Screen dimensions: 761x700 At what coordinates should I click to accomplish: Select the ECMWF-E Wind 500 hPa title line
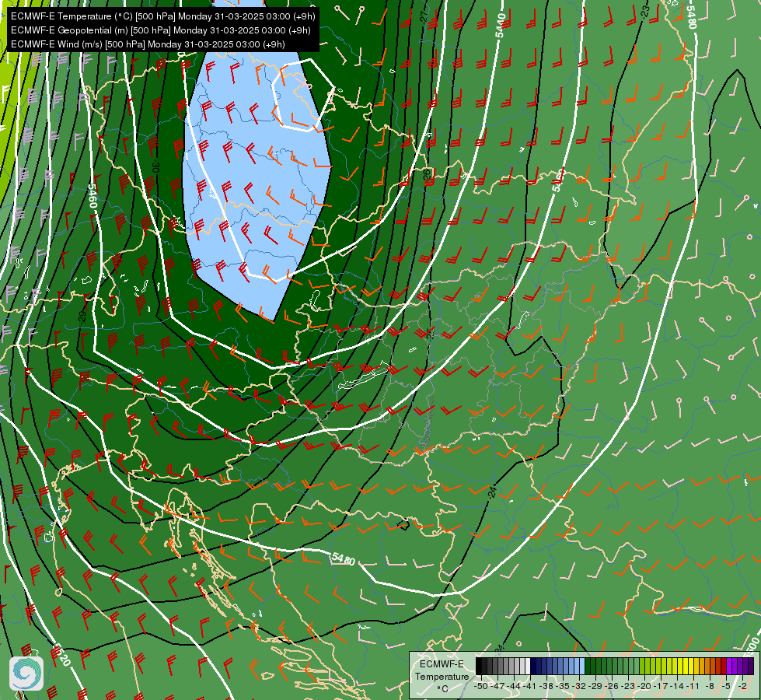[x=148, y=44]
